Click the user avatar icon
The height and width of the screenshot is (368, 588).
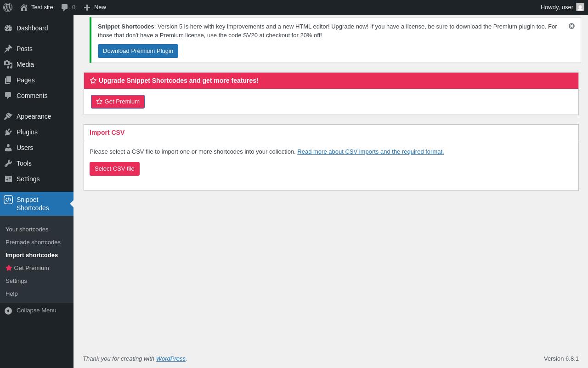click(580, 7)
